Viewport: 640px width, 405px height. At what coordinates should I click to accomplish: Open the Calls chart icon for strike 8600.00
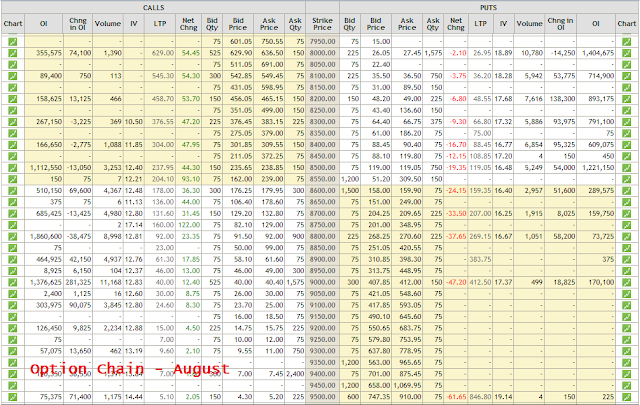pyautogui.click(x=13, y=191)
